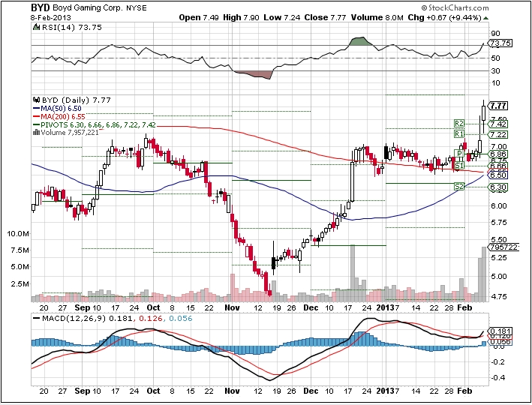
Task: Click the 7.42 pivot price tag
Action: [498, 124]
